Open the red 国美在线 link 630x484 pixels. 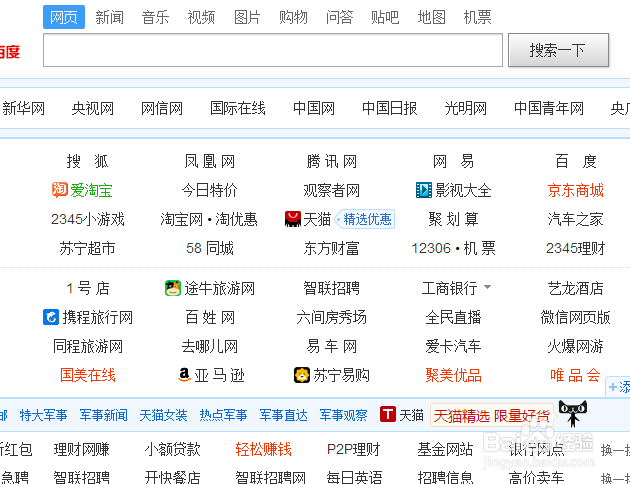pos(88,375)
